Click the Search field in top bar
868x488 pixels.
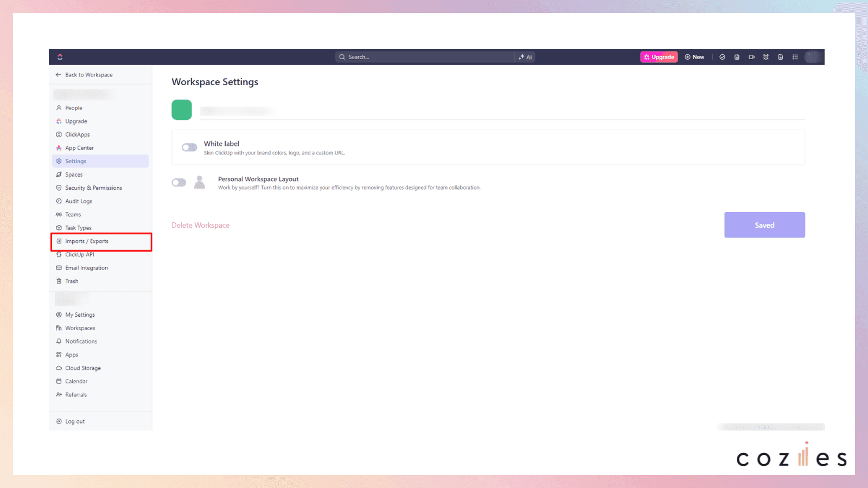click(x=425, y=57)
